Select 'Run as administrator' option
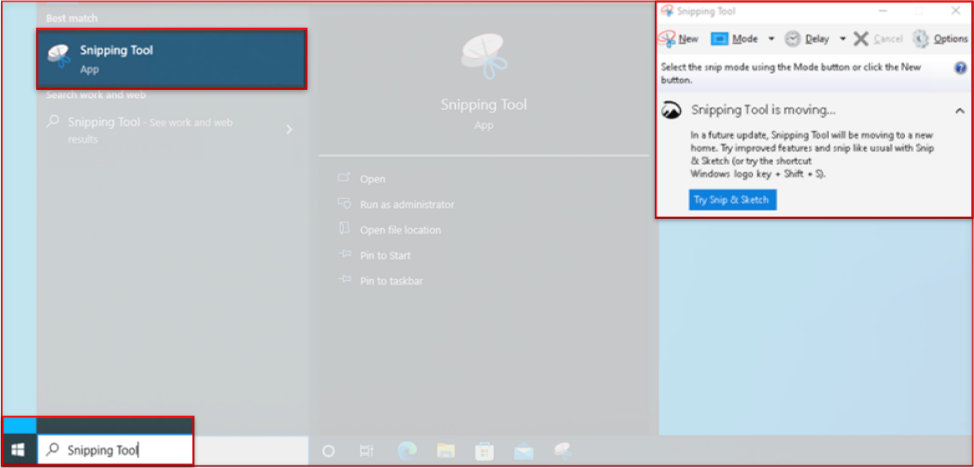 (406, 204)
